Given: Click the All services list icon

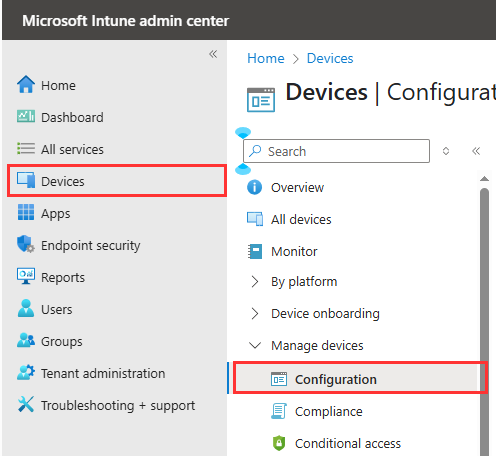Looking at the screenshot, I should tap(26, 149).
